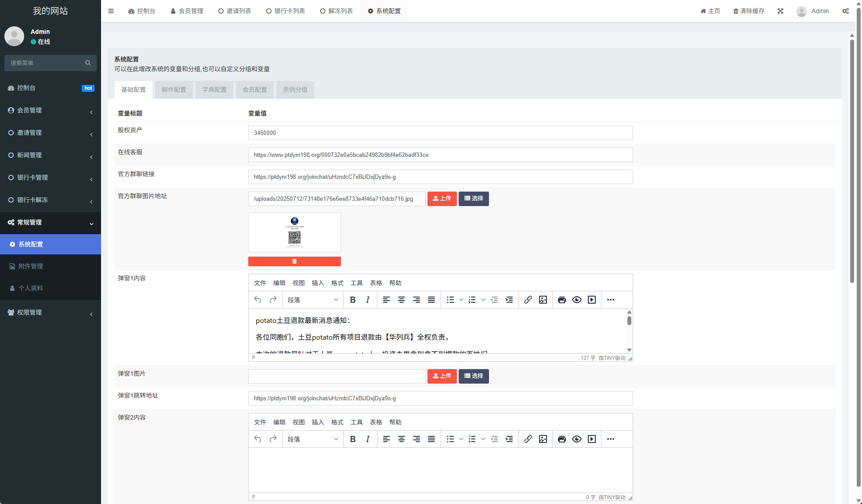Click the 上传 button for 官方群聊图片地址
Screen dimensions: 862x504
[442, 199]
